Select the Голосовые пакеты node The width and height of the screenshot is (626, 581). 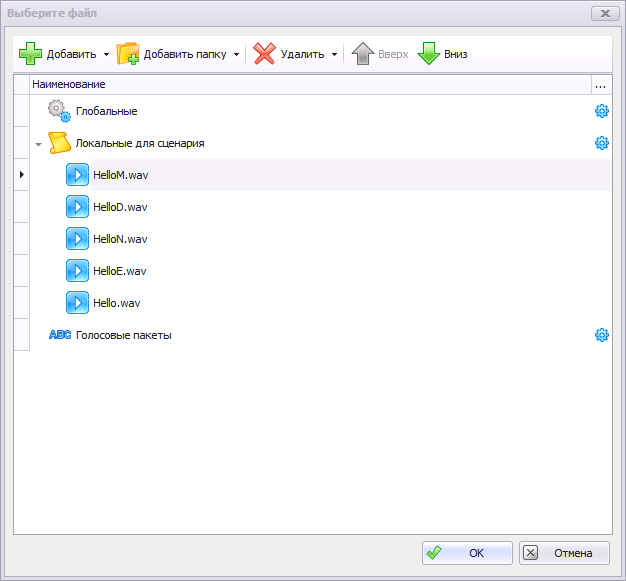pyautogui.click(x=124, y=335)
